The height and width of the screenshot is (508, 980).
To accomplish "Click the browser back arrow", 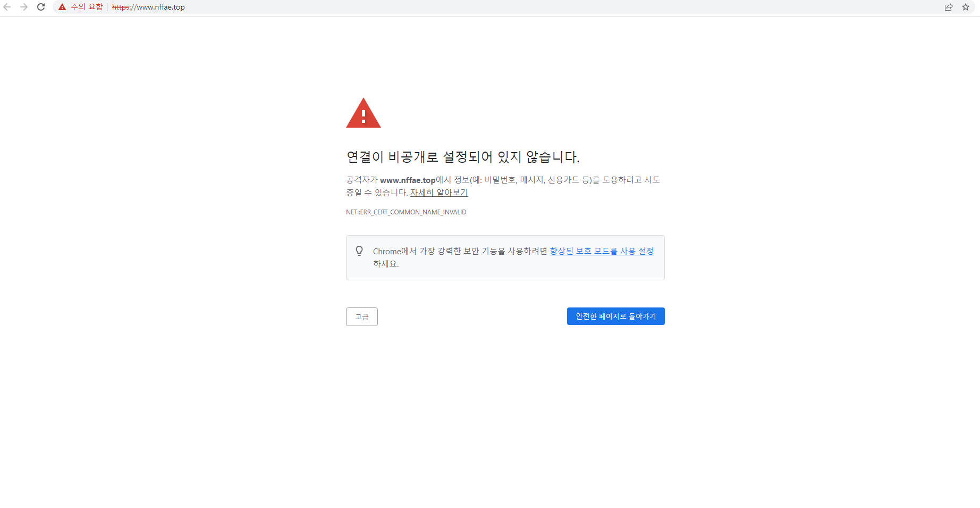I will [x=7, y=7].
